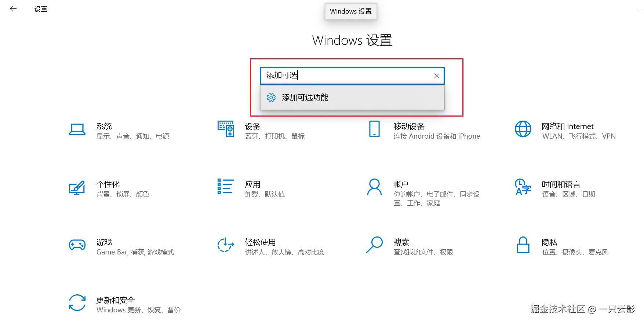Open the 隐私 lock icon
This screenshot has width=644, height=323.
[x=523, y=245]
